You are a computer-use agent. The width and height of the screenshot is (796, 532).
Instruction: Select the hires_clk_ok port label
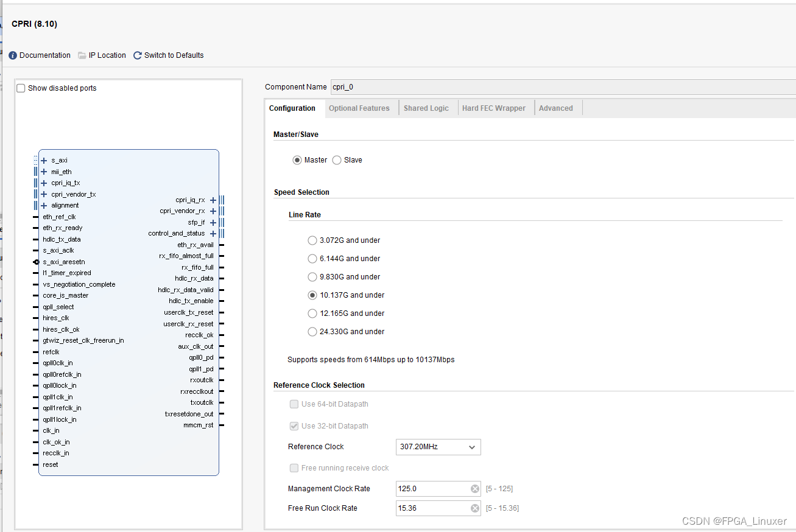61,329
